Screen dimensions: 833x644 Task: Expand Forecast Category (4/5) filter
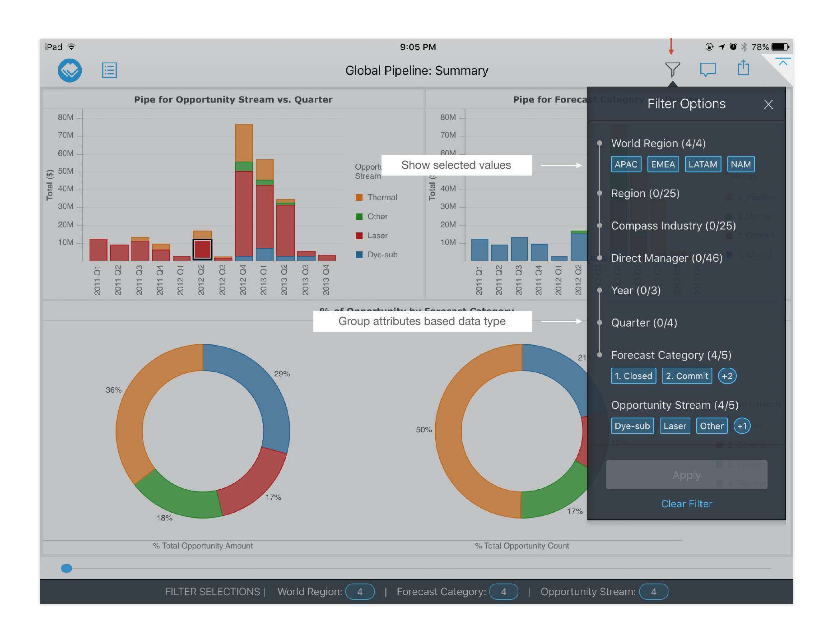coord(671,355)
